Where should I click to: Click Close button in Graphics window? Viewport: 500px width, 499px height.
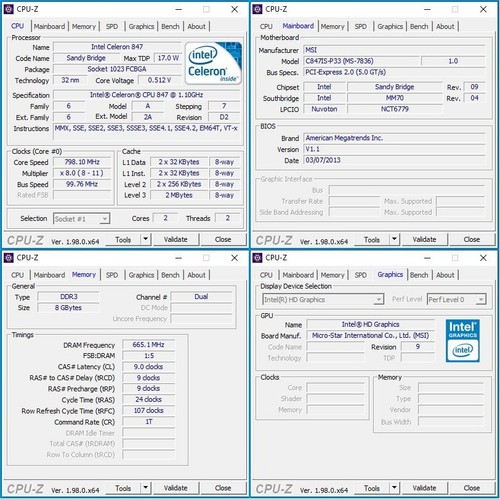click(x=472, y=488)
